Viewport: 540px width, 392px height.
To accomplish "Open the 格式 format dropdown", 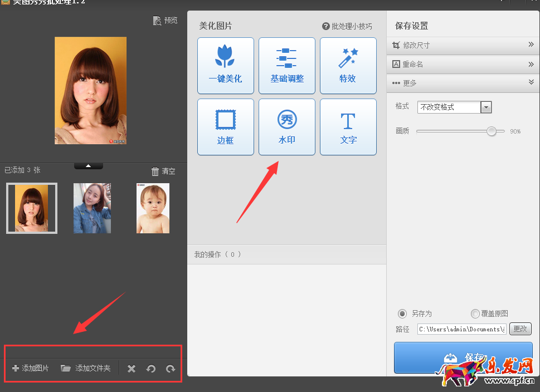I will coord(487,107).
